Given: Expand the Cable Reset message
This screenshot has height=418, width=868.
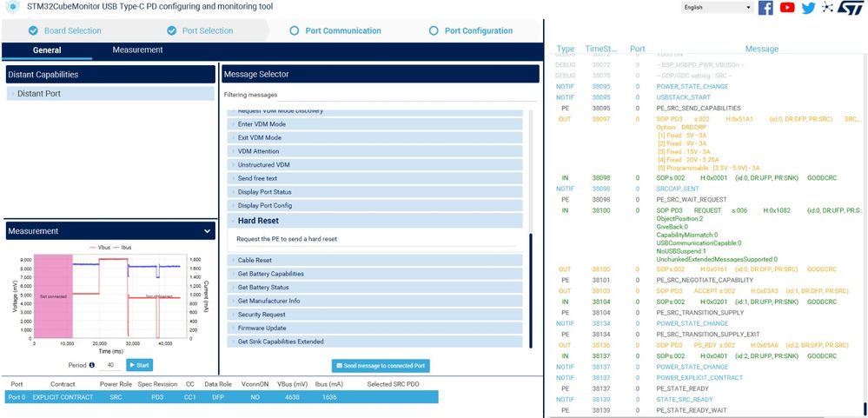Looking at the screenshot, I should pos(374,260).
